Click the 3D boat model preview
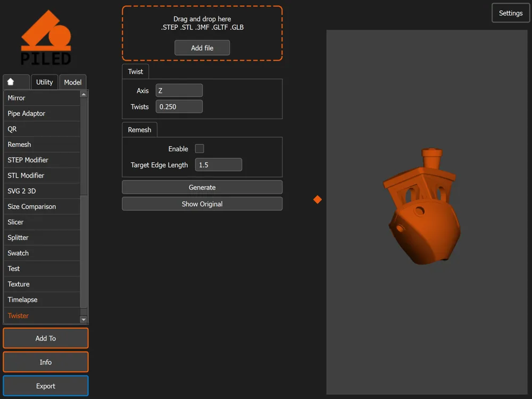Image resolution: width=532 pixels, height=399 pixels. pos(423,206)
